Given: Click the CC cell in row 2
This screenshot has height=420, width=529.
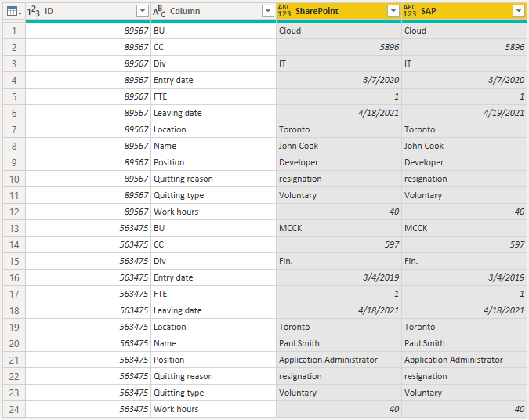Looking at the screenshot, I should tap(213, 47).
